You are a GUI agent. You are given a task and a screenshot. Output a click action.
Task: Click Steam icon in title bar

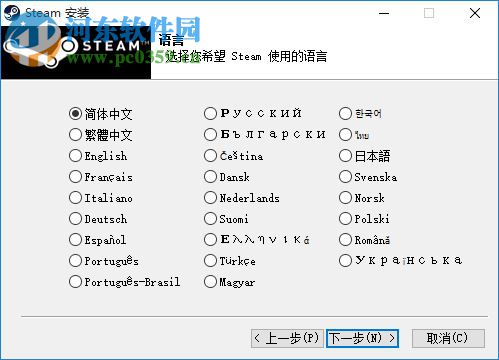click(12, 13)
